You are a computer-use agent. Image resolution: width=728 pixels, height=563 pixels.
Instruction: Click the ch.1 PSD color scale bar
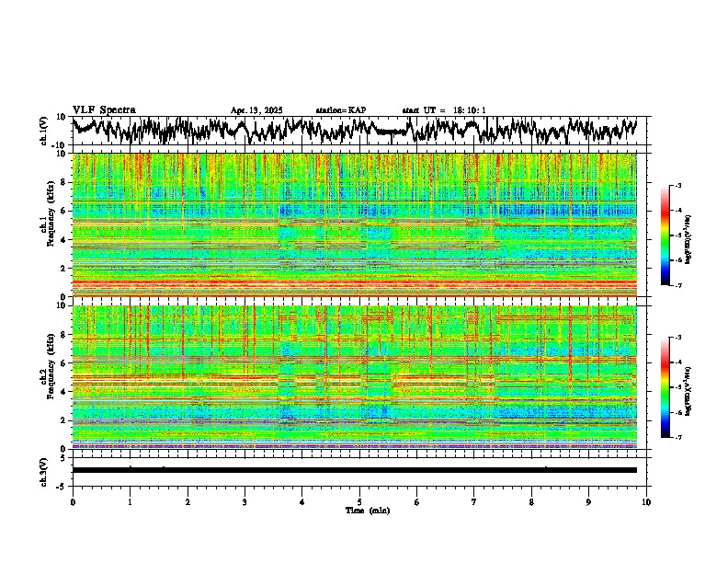(x=665, y=236)
